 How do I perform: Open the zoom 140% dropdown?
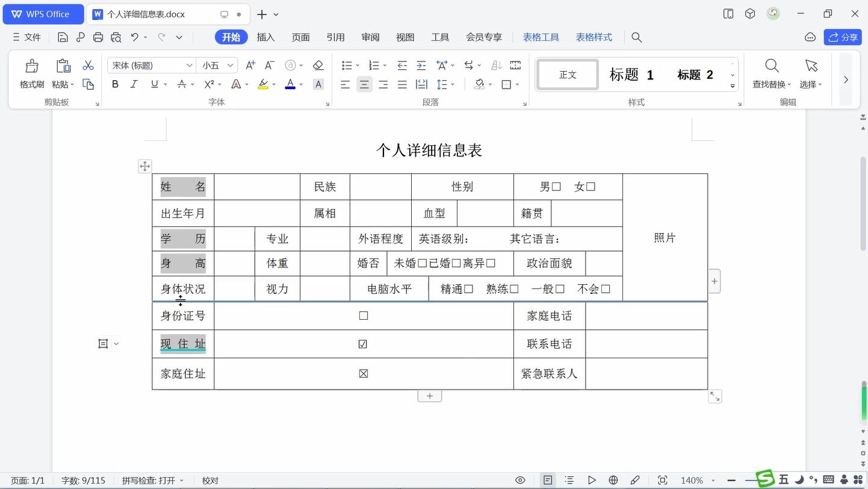(713, 481)
